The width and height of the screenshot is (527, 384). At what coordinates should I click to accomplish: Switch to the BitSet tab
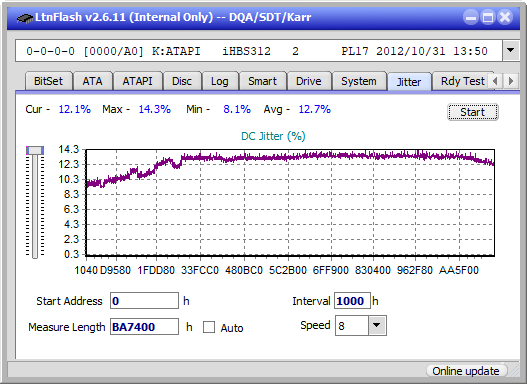[48, 81]
